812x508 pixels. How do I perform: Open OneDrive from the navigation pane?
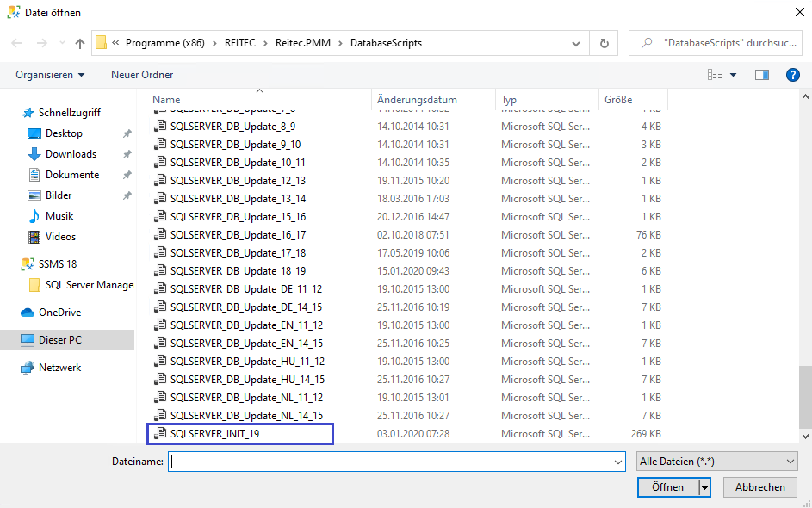tap(59, 313)
